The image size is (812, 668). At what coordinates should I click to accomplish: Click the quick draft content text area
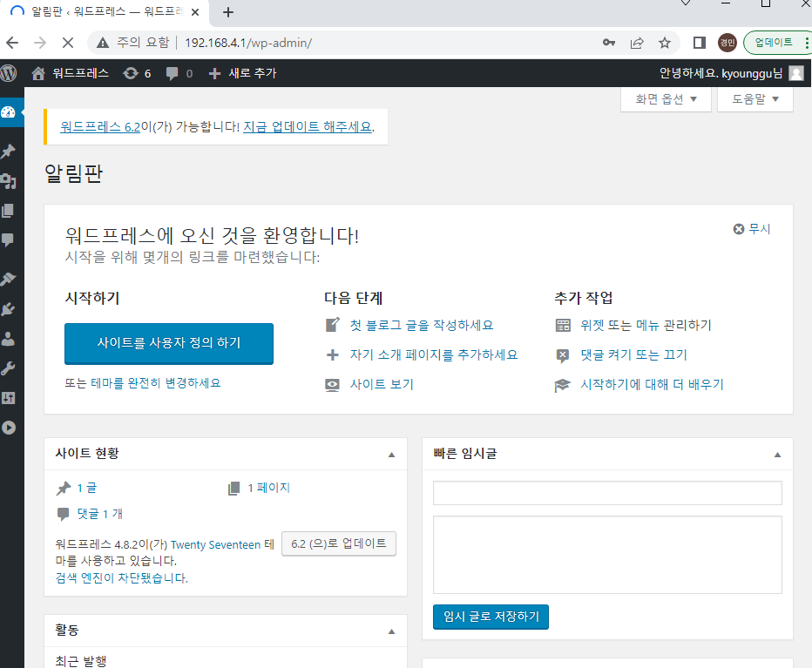[x=607, y=555]
